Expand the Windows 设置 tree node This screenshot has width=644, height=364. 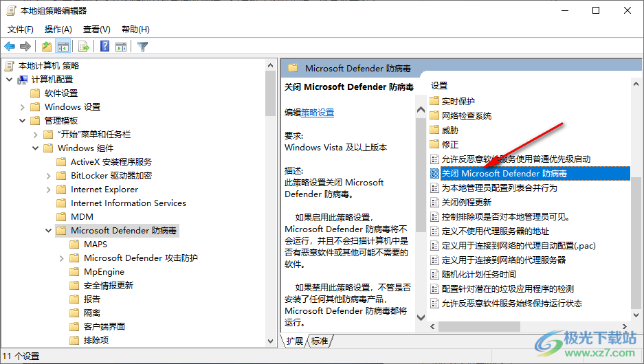23,107
